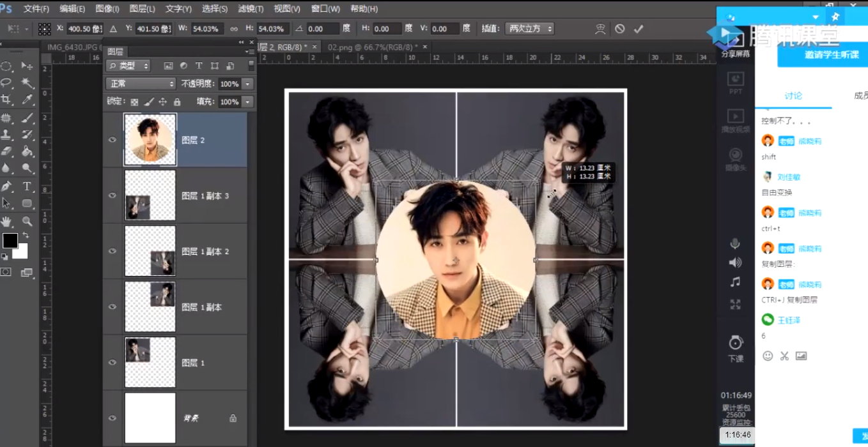Open the 滤镜(T) menu
The image size is (868, 447).
(251, 9)
